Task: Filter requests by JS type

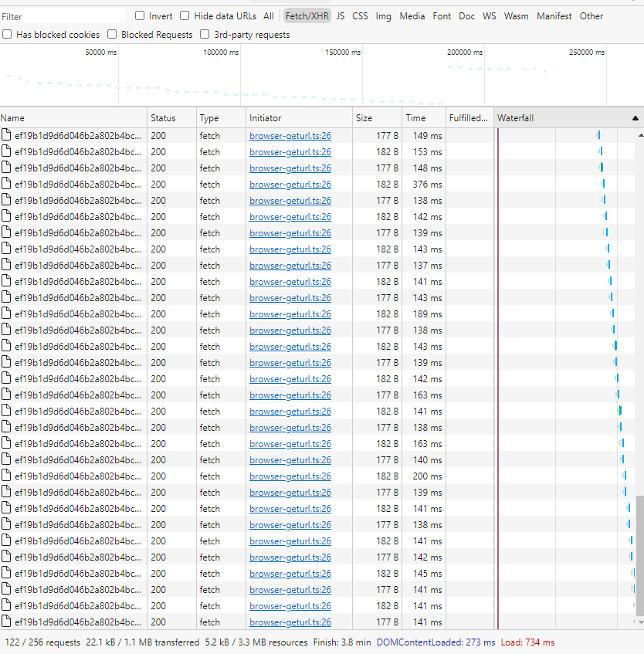Action: click(x=341, y=16)
